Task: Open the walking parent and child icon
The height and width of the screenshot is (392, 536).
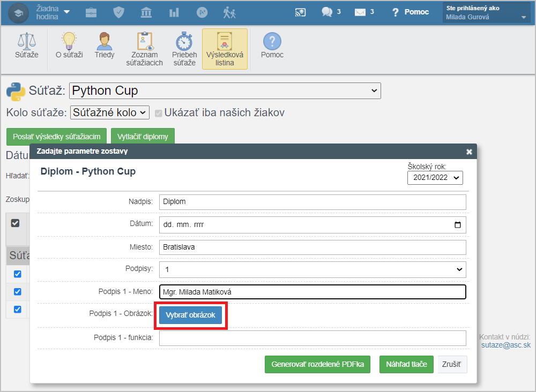Action: click(229, 13)
